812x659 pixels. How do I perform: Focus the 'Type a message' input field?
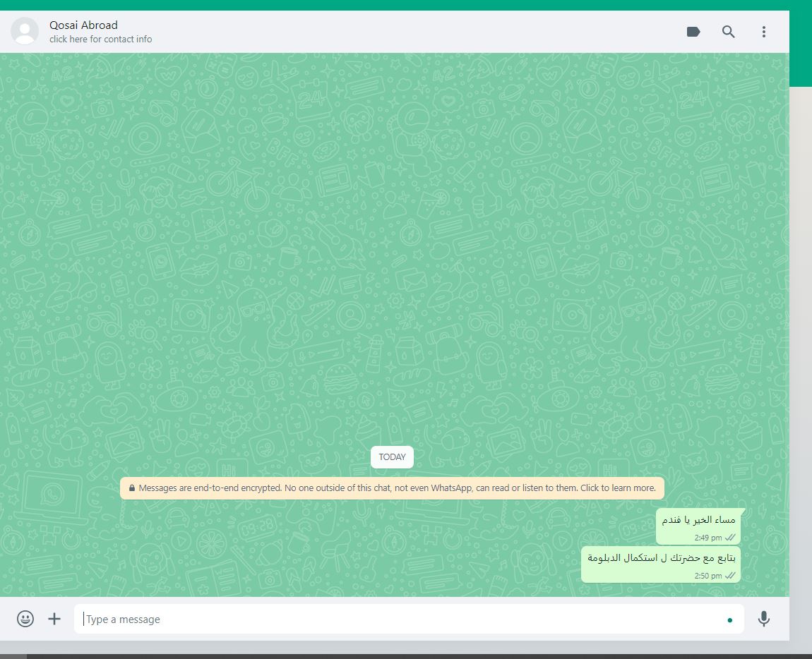[x=409, y=619]
